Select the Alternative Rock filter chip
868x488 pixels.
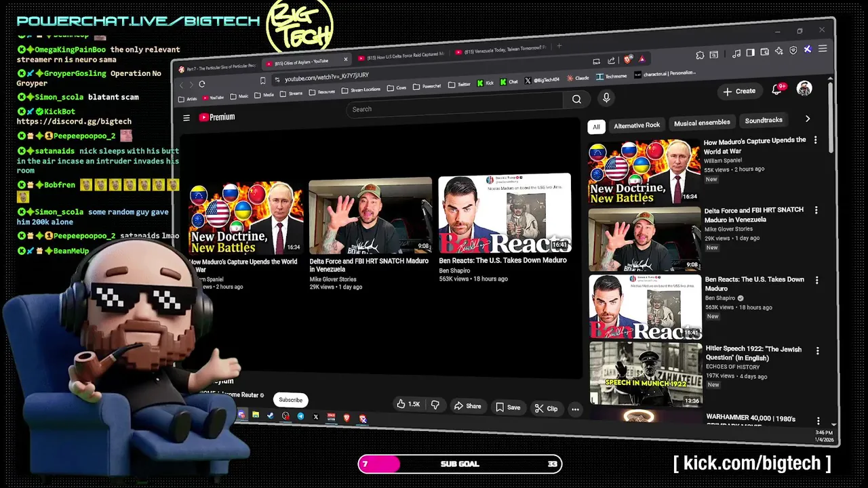pos(637,125)
